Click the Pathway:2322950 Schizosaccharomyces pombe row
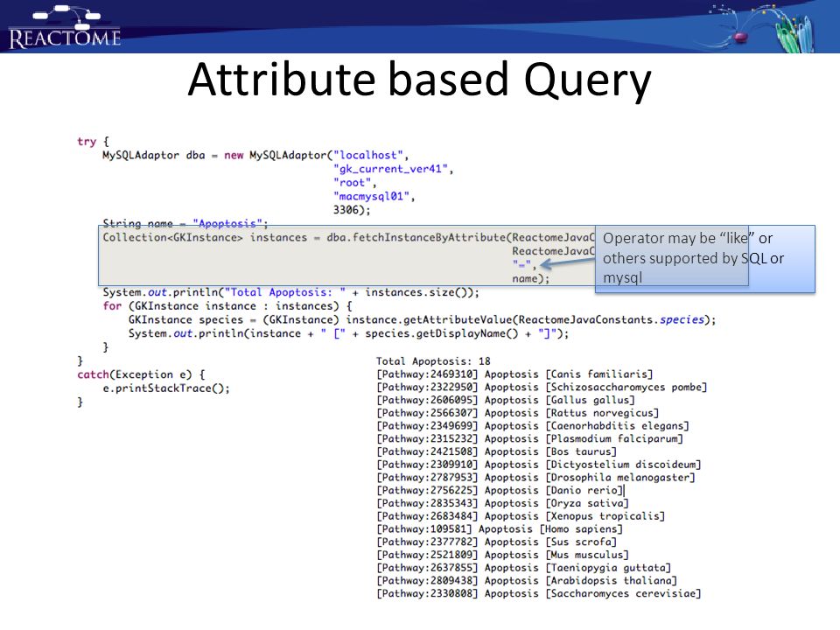 (x=542, y=387)
